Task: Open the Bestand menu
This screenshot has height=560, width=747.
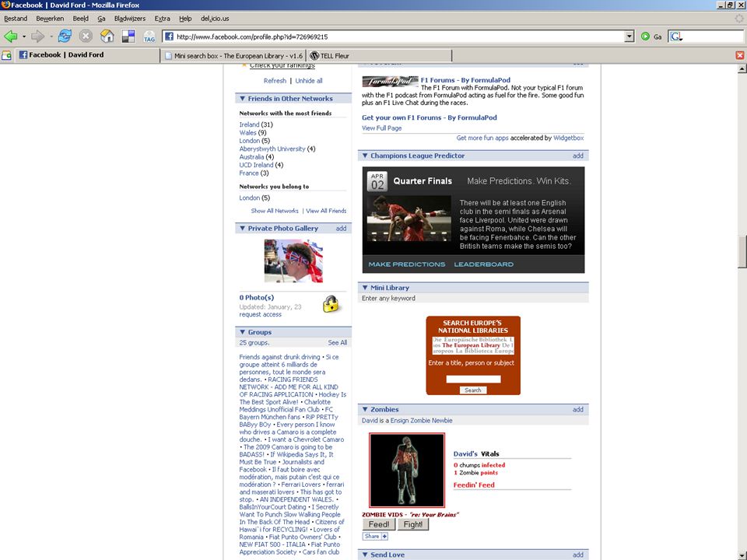Action: 16,19
